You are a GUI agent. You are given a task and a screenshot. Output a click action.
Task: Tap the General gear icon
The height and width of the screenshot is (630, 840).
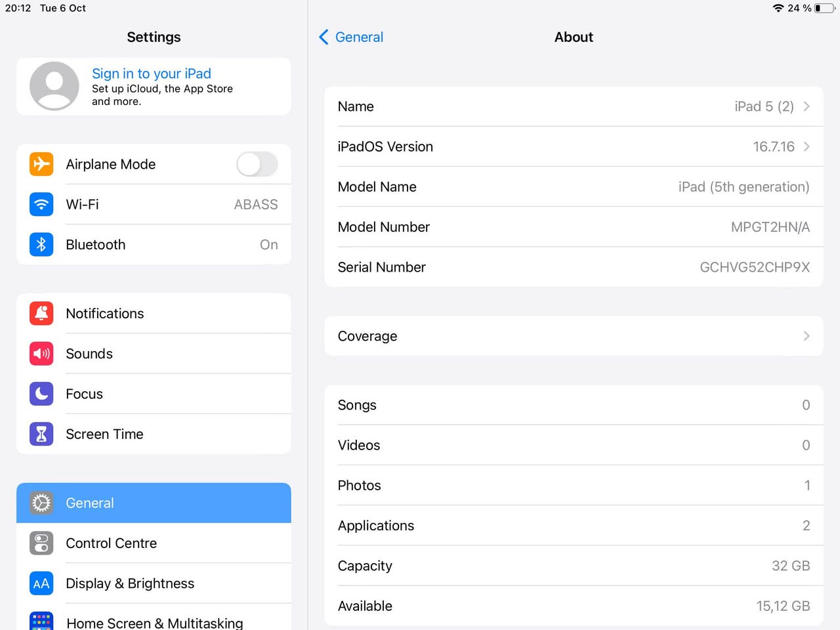coord(41,503)
